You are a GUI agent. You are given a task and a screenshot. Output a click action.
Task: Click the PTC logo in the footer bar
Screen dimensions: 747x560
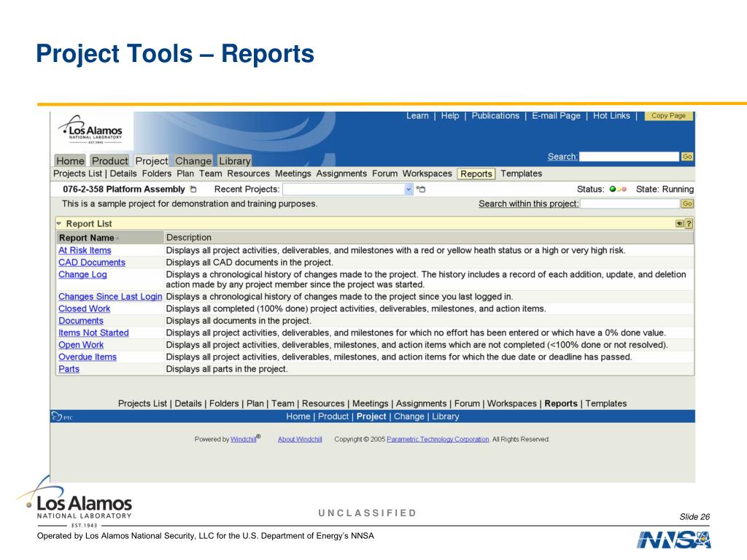coord(62,416)
